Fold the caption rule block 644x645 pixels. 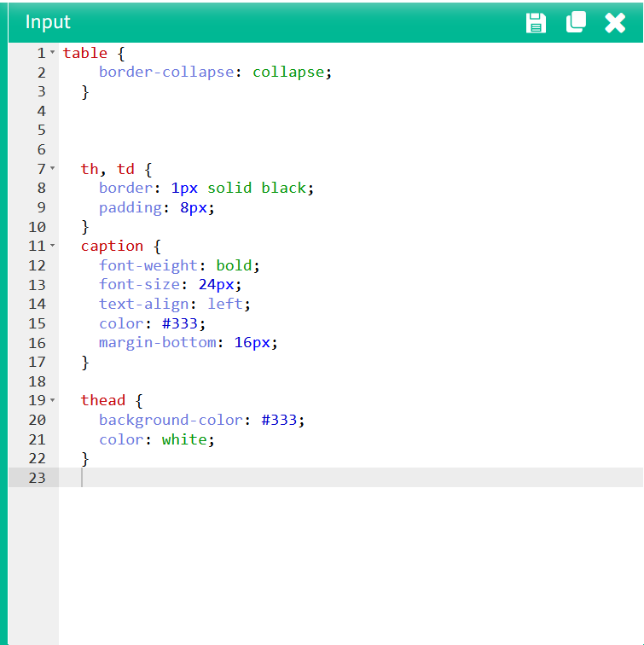(52, 246)
